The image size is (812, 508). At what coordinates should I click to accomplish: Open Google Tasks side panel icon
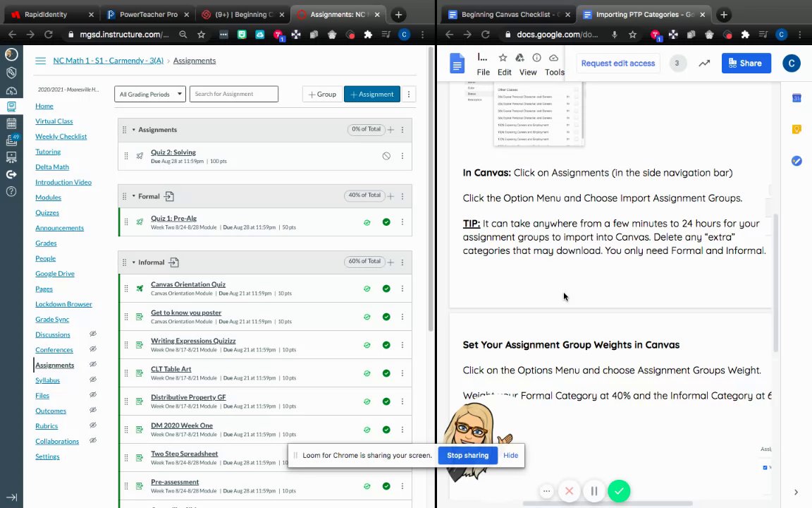coord(796,161)
